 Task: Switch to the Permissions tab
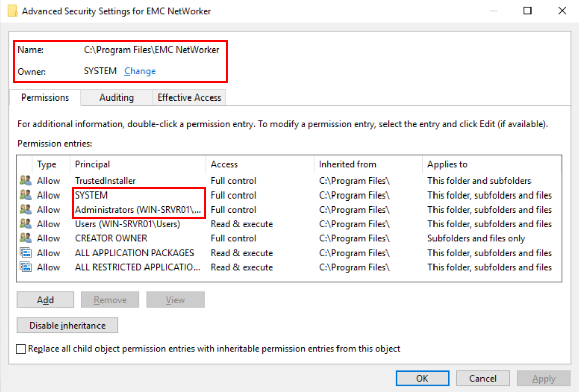point(44,97)
